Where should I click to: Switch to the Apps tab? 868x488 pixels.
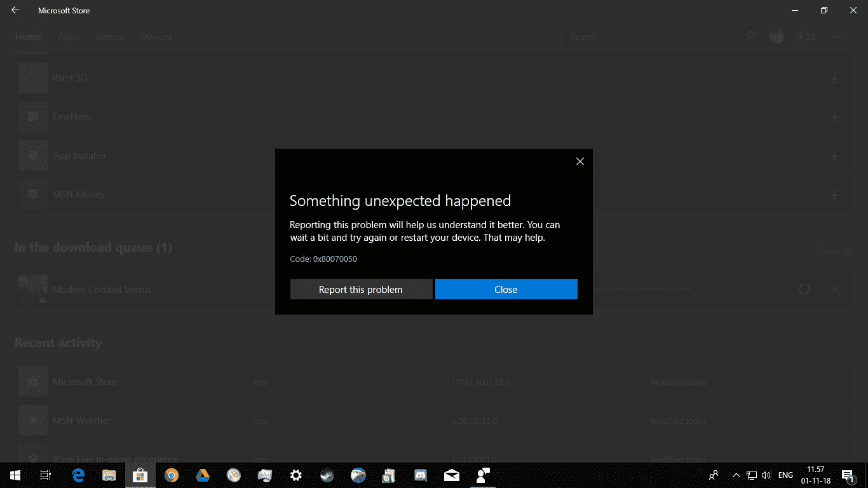[x=69, y=37]
